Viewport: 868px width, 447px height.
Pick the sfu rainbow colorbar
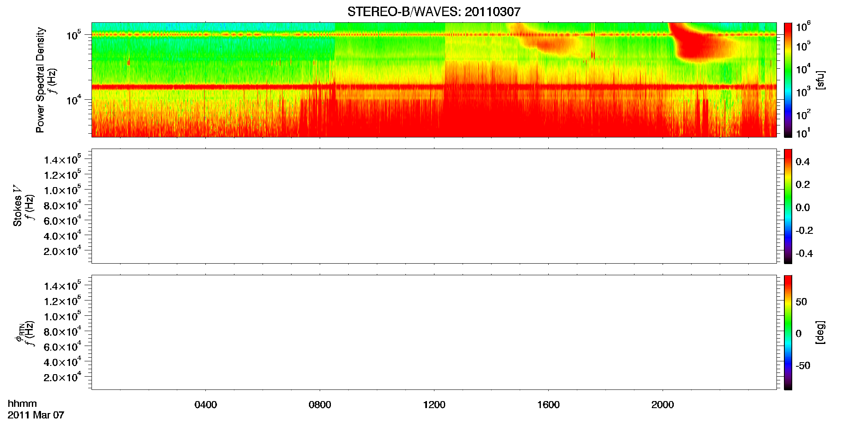(788, 79)
